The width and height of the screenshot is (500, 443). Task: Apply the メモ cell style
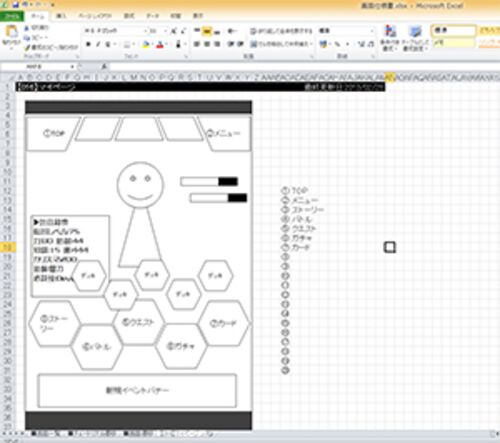pyautogui.click(x=454, y=43)
